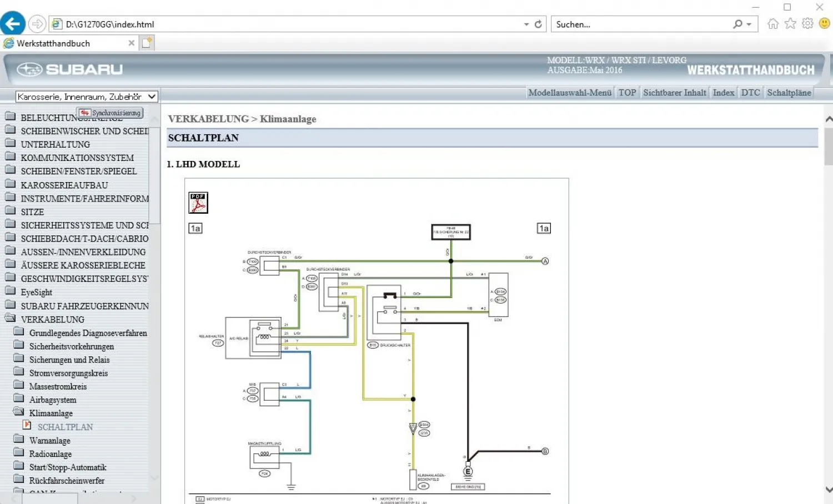Viewport: 833px width, 504px height.
Task: Open the Modellauswahl-Menü navigation item
Action: (x=569, y=93)
